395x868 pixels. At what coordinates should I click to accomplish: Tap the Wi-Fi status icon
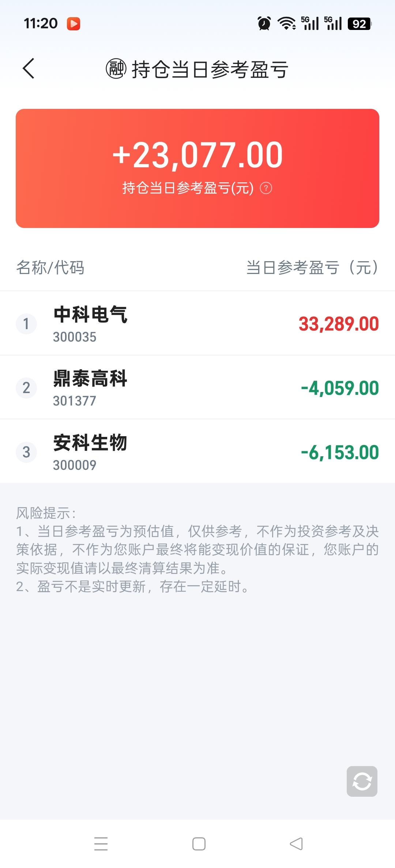(x=287, y=23)
